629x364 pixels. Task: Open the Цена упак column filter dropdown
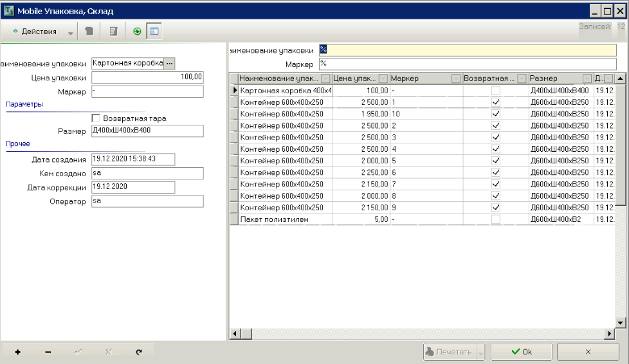coord(383,78)
